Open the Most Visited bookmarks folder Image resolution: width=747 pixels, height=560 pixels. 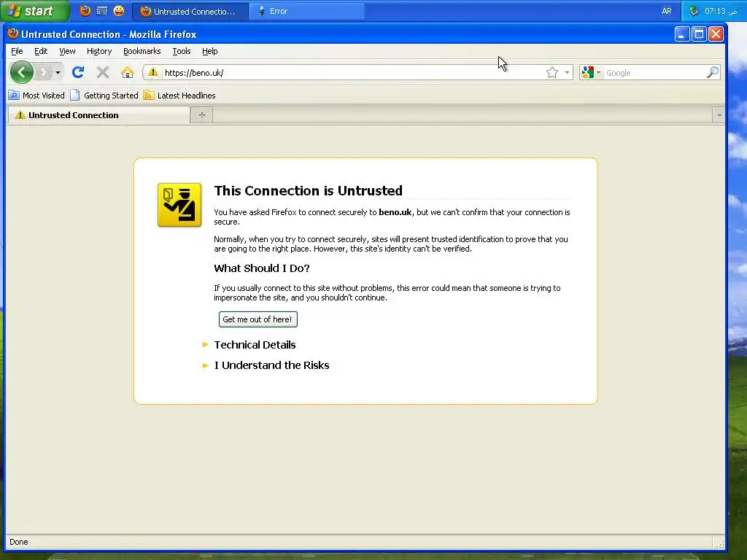coord(36,96)
